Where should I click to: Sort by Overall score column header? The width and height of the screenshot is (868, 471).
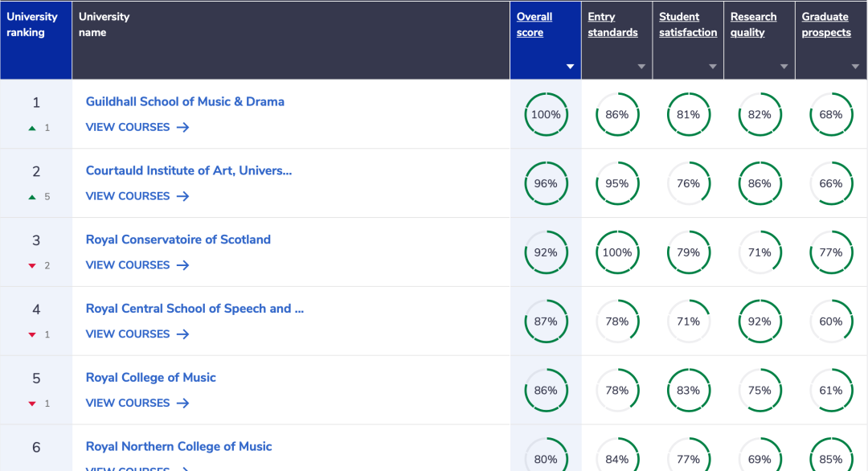534,24
